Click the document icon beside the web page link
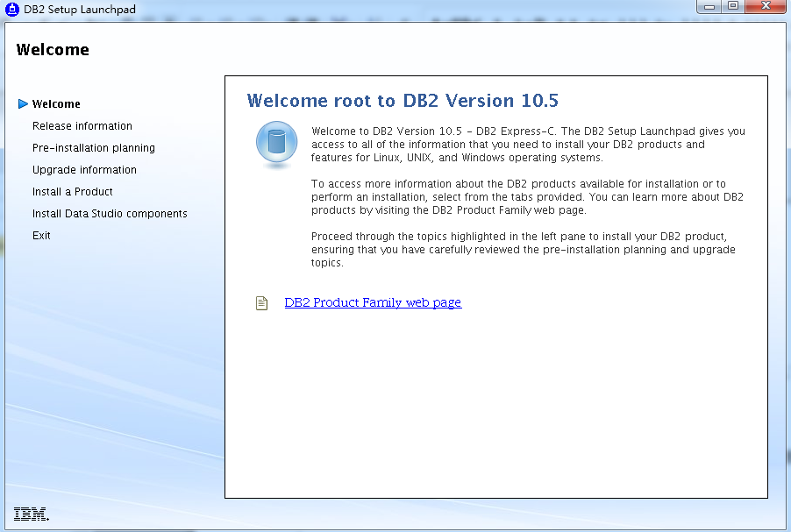Viewport: 791px width, 532px height. tap(262, 303)
